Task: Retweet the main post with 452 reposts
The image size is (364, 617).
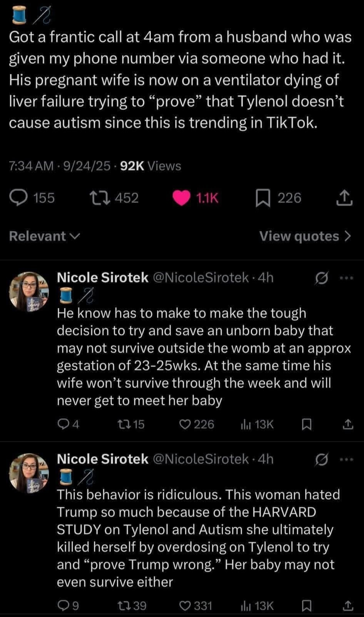Action: pyautogui.click(x=100, y=198)
